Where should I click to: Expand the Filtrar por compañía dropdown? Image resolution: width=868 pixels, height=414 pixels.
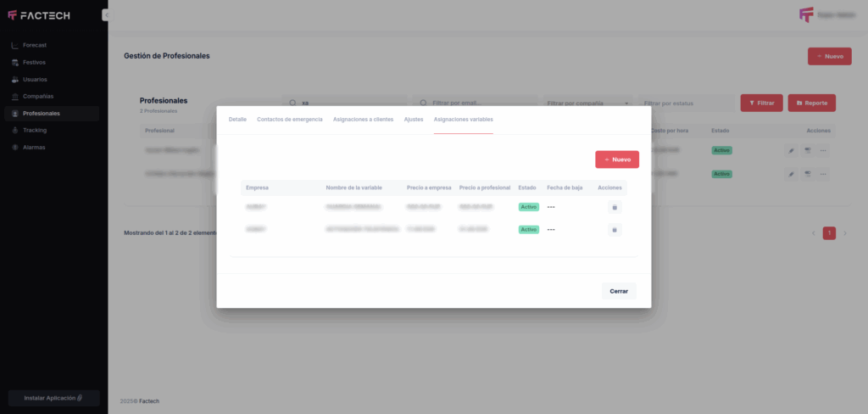[588, 103]
